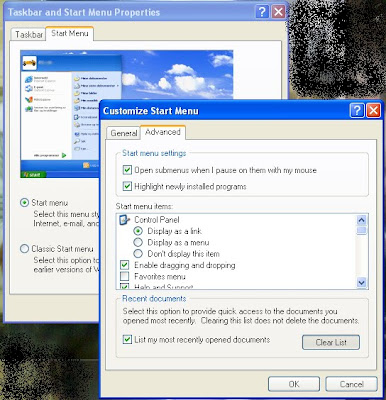
Task: Click Cancel in Customize Start Menu
Action: 351,384
